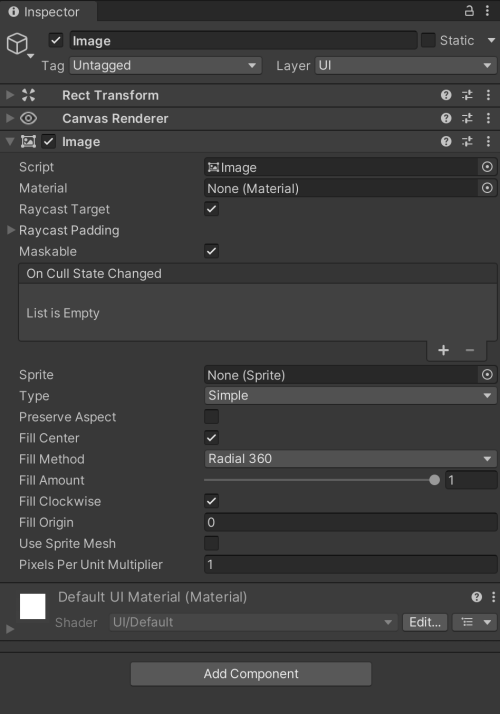
Task: Open the Tag dropdown showing Untagged
Action: (165, 66)
